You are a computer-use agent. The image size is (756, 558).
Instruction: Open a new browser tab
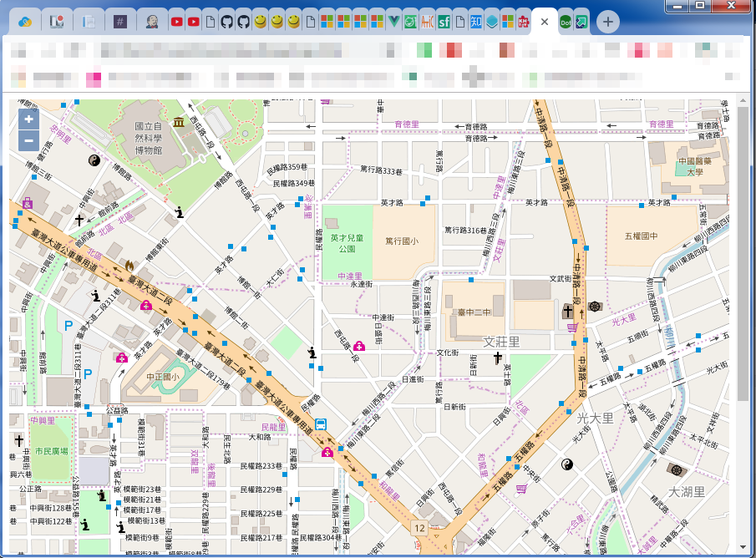pyautogui.click(x=608, y=22)
